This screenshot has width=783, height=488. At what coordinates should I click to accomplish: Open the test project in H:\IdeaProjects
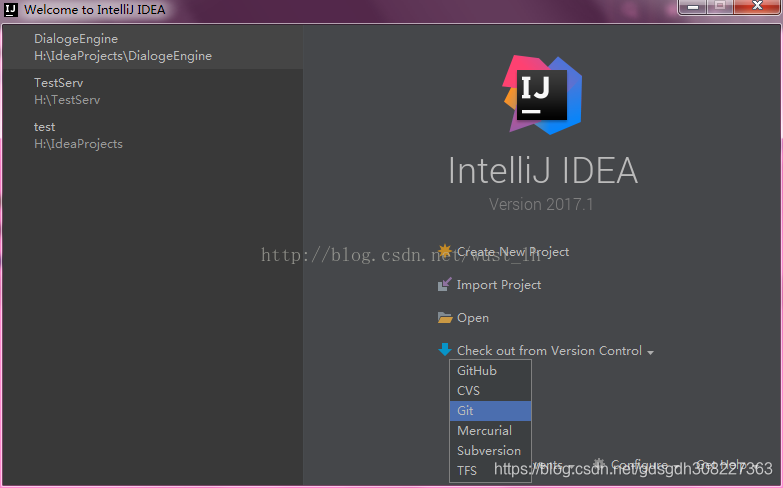tap(152, 135)
